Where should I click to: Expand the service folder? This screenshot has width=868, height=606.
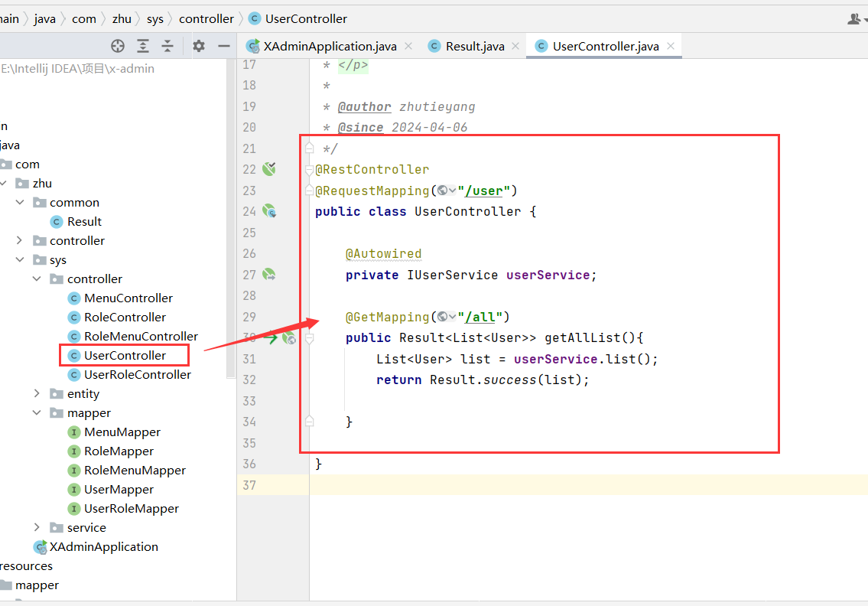pos(37,527)
